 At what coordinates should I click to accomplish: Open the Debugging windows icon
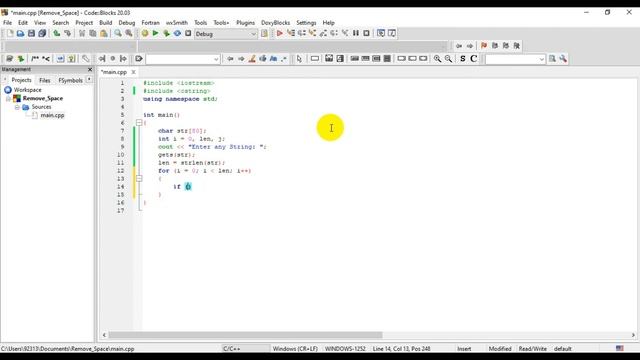[381, 33]
